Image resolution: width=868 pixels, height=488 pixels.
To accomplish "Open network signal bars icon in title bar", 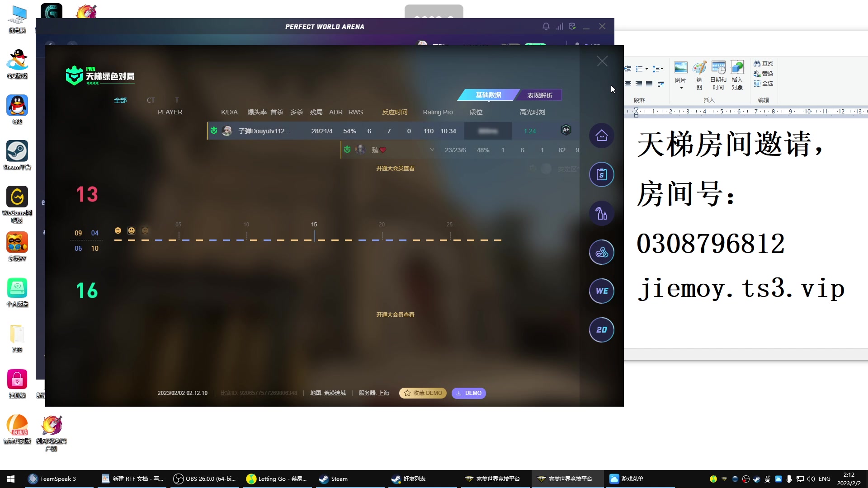I will [560, 27].
